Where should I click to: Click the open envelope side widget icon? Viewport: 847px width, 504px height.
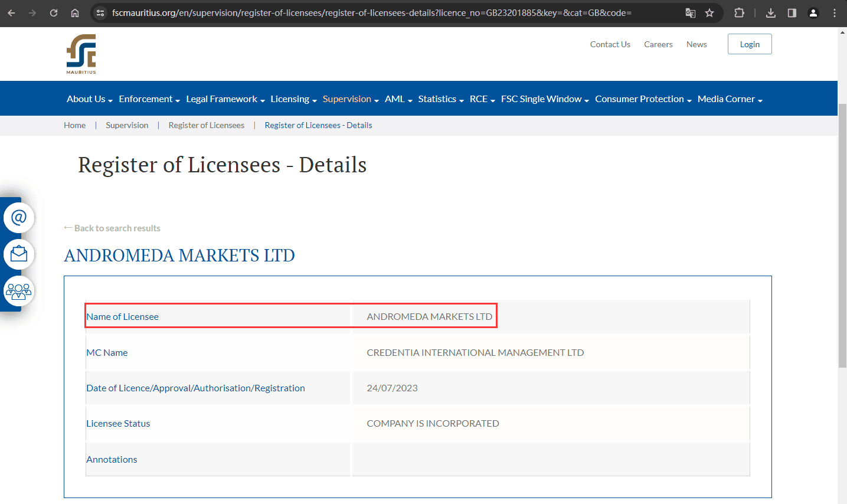(x=19, y=254)
